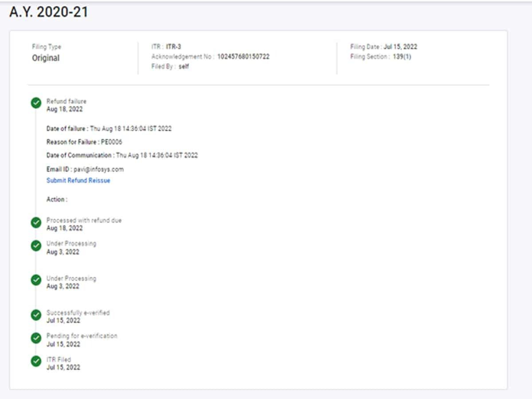Click the Filing Date value Jul 15, 2022
532x399 pixels.
[400, 47]
